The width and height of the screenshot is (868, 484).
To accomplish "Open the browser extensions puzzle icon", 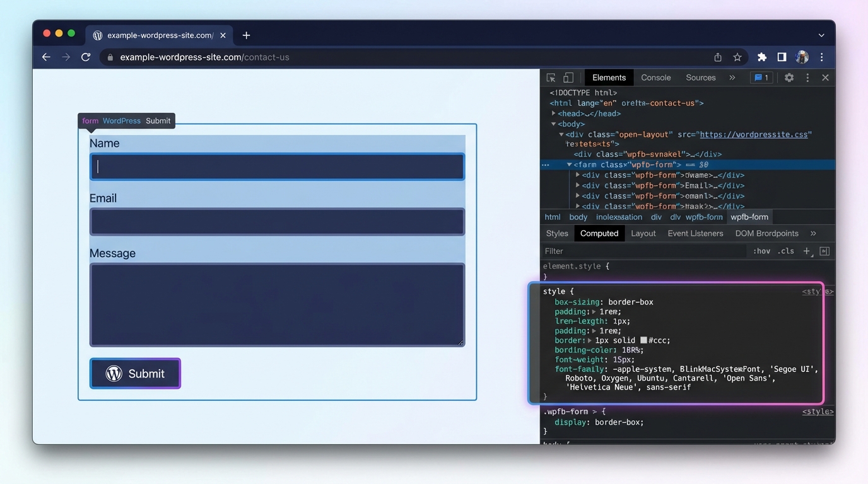I will (x=761, y=57).
